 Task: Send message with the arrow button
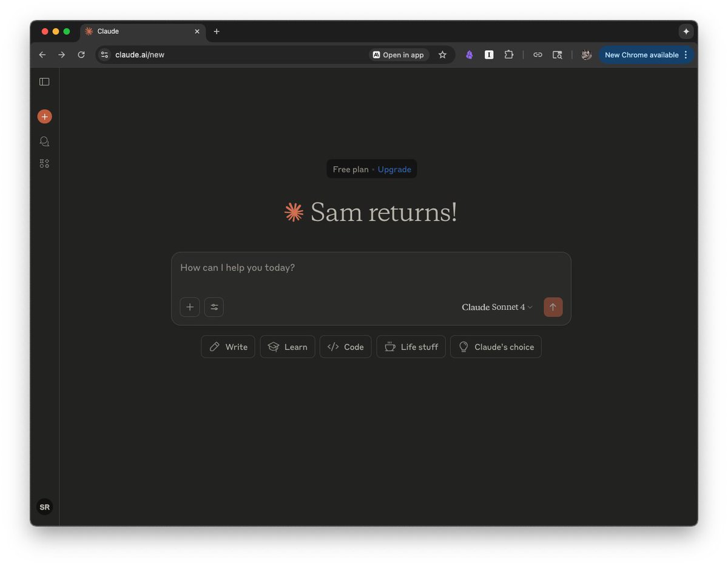coord(553,307)
